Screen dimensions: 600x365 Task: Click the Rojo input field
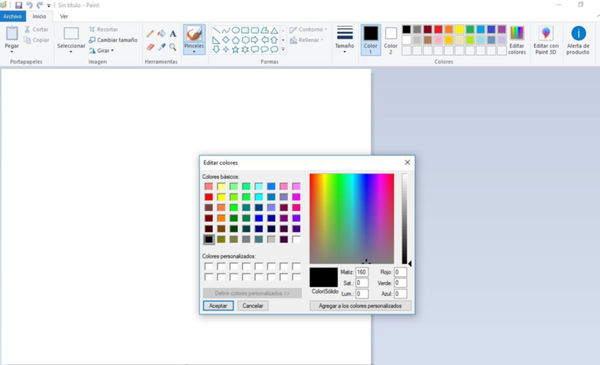tap(400, 272)
